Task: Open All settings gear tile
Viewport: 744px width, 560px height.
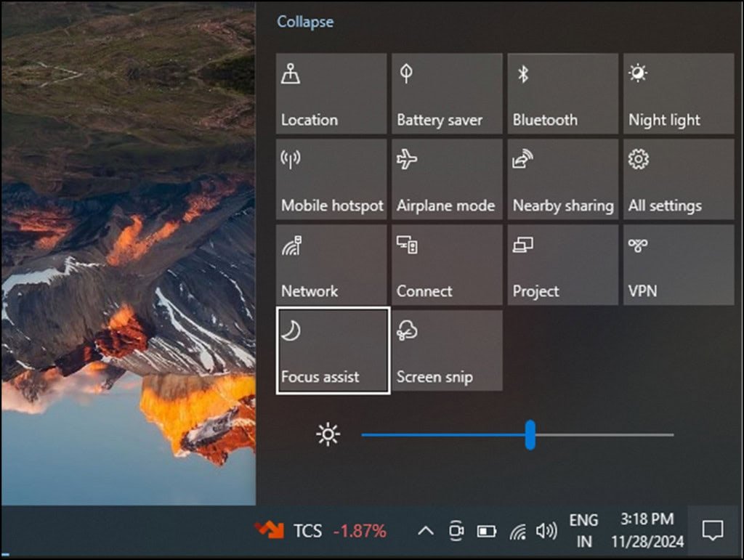Action: click(x=678, y=179)
